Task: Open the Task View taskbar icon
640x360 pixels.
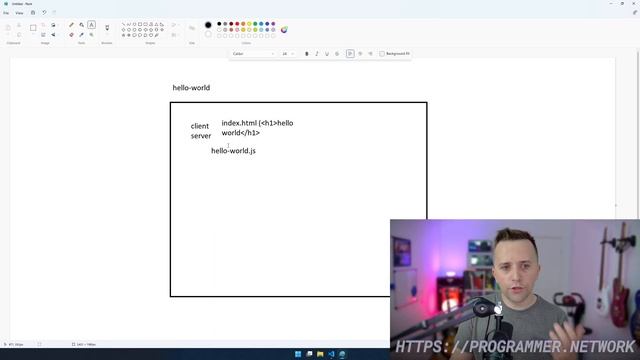Action: pyautogui.click(x=309, y=354)
